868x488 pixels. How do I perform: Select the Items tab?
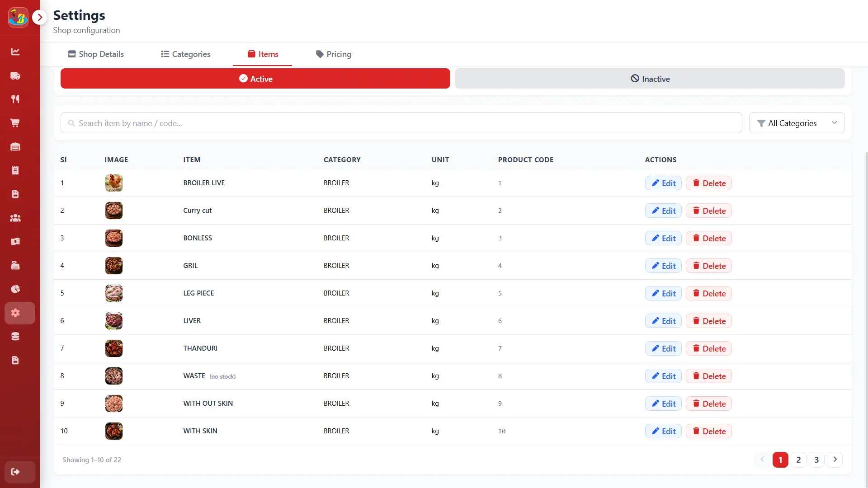coord(263,54)
